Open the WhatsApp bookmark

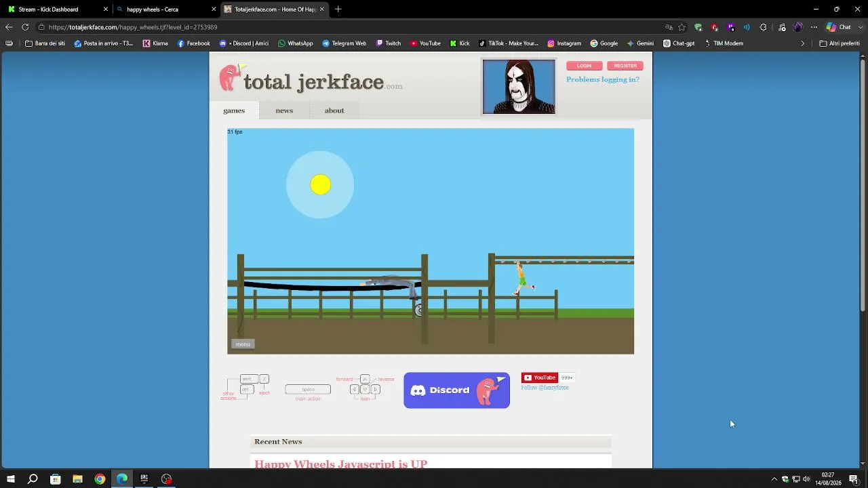coord(296,43)
